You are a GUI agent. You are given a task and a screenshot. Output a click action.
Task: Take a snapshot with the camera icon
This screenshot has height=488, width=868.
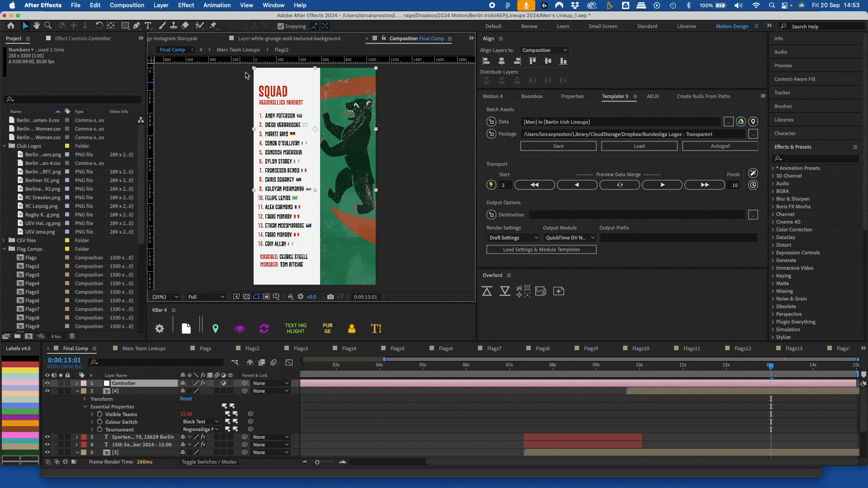coord(330,297)
